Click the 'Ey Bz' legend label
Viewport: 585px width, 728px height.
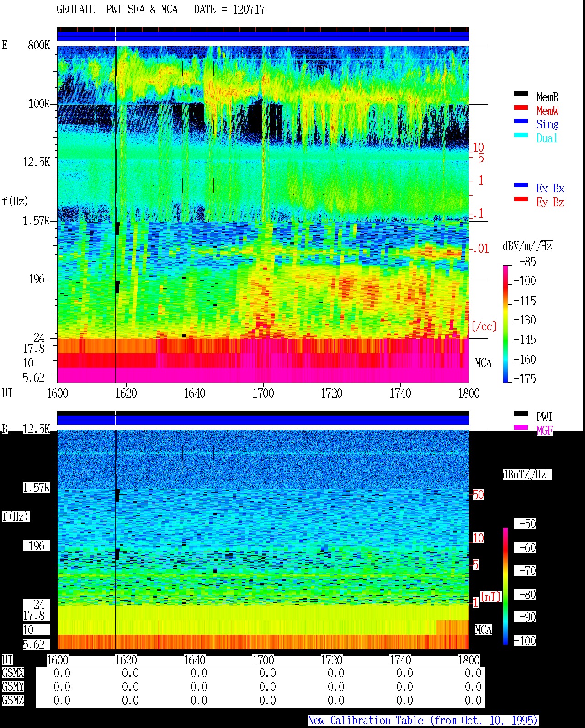550,202
